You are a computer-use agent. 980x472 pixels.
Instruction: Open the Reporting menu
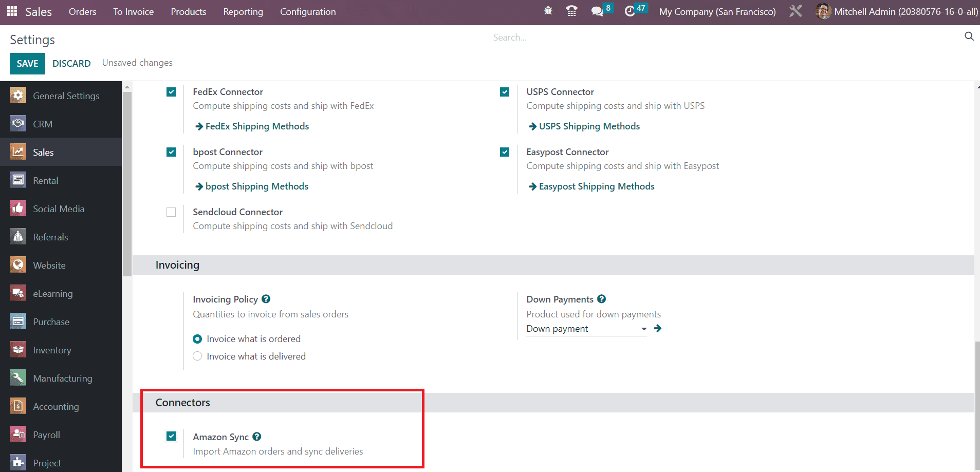click(x=243, y=12)
